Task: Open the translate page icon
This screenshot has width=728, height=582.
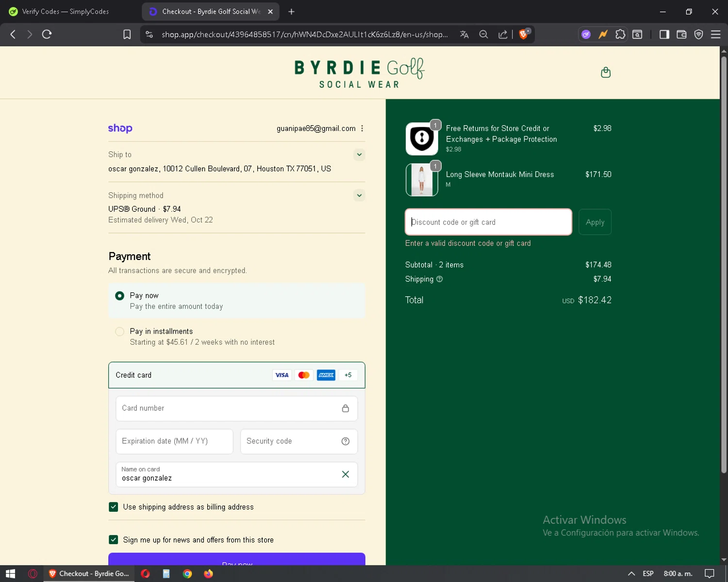Action: click(x=464, y=34)
